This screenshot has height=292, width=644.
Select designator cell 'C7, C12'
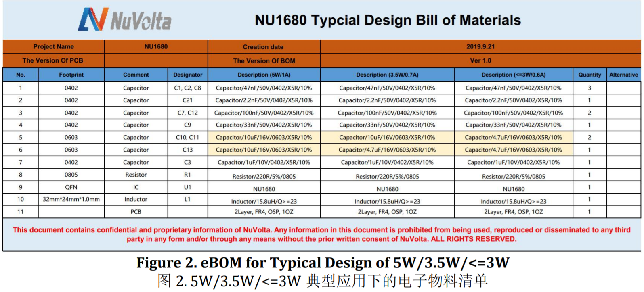pyautogui.click(x=188, y=113)
